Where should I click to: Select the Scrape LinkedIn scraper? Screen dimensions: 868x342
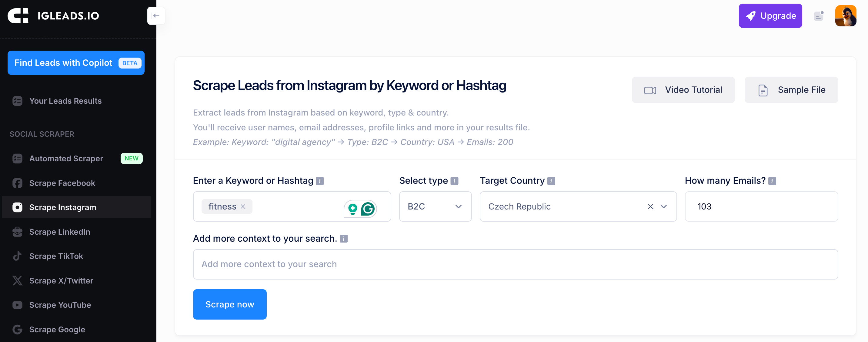coord(59,232)
